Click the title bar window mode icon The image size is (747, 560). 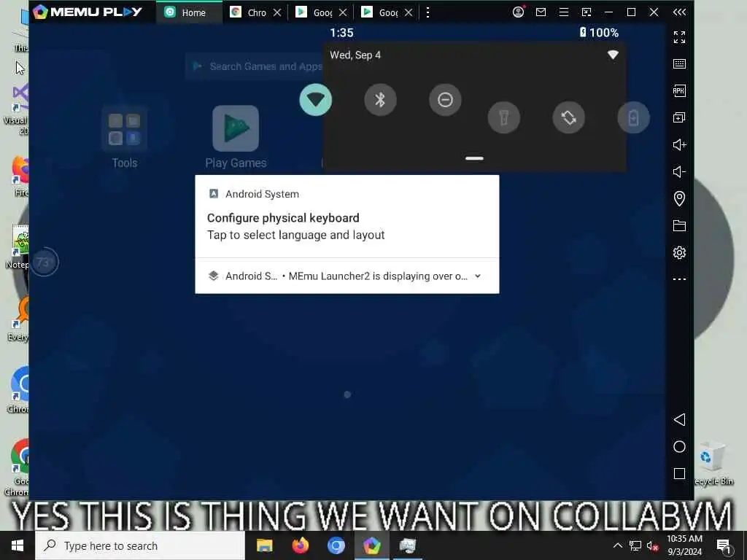coord(587,12)
